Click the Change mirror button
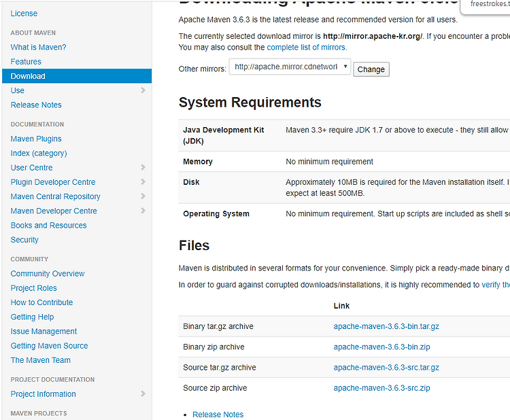This screenshot has height=420, width=510. (371, 69)
